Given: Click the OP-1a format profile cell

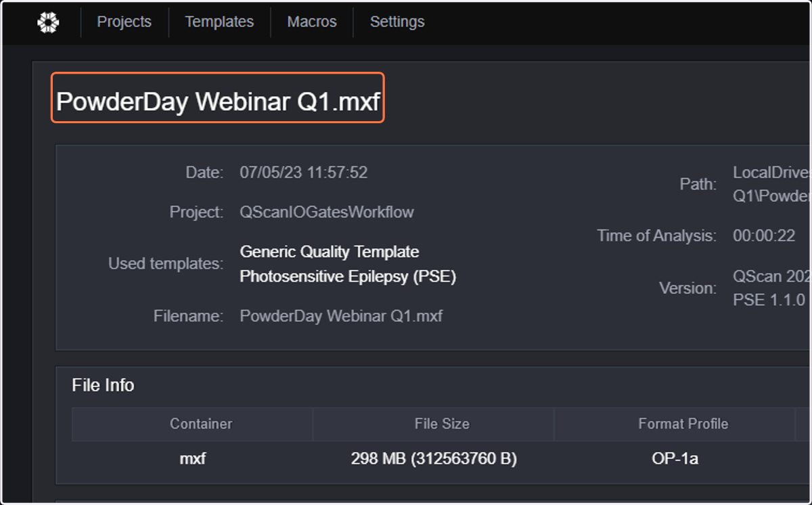Looking at the screenshot, I should click(x=675, y=459).
